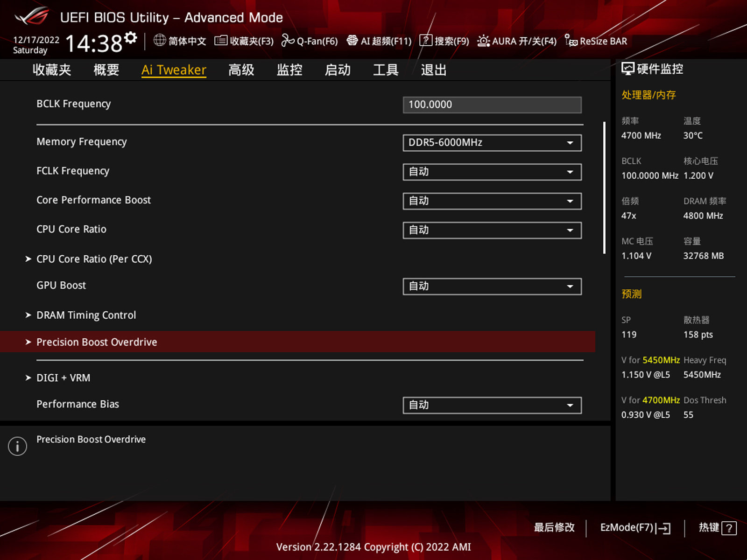The image size is (747, 560).
Task: Click the 158 pts cooler score
Action: point(698,335)
